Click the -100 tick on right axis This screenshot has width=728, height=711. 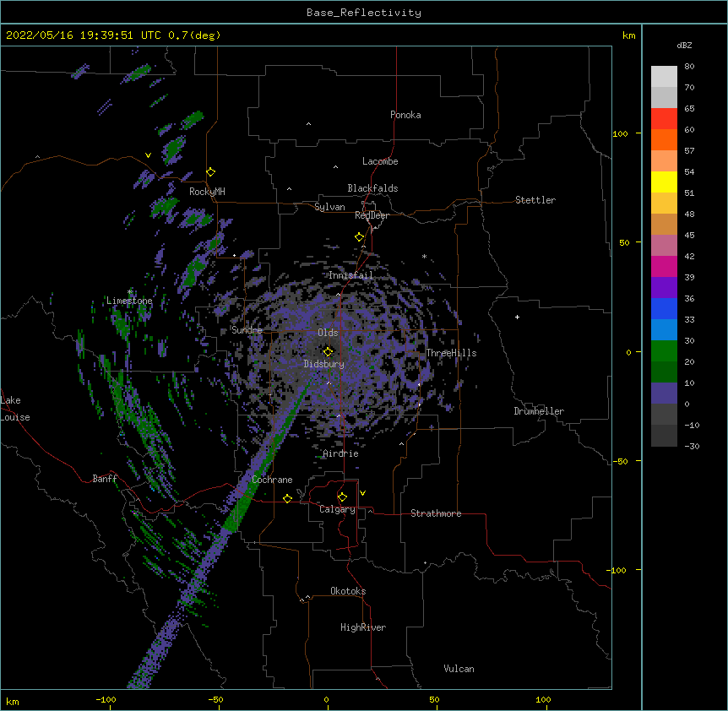click(617, 570)
